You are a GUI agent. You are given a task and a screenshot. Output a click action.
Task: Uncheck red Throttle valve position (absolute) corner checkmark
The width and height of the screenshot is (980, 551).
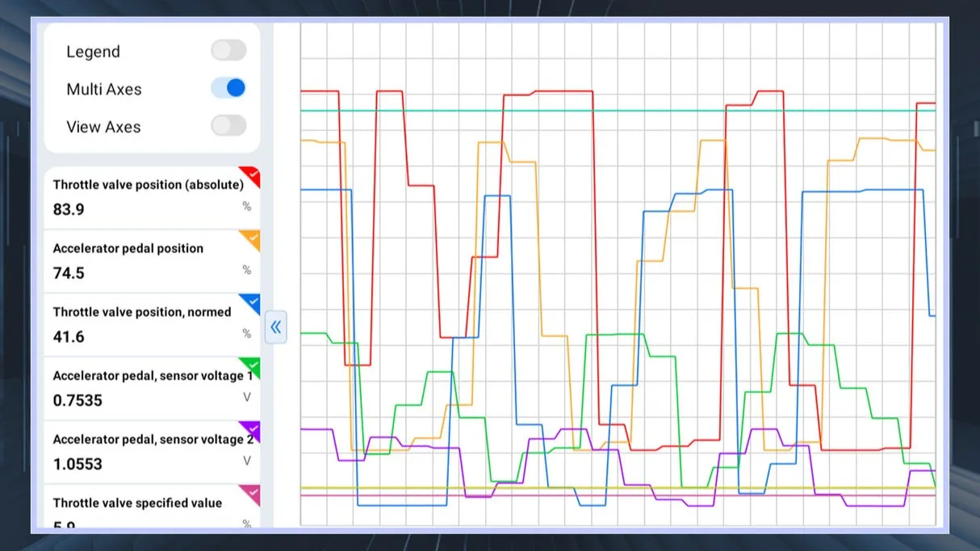point(252,177)
